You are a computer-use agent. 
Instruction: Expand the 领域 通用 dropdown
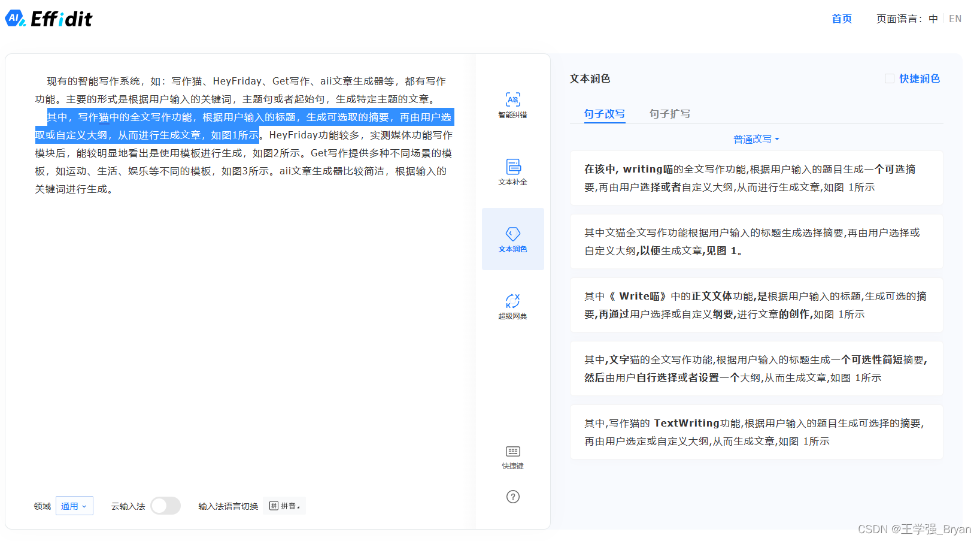coord(74,506)
